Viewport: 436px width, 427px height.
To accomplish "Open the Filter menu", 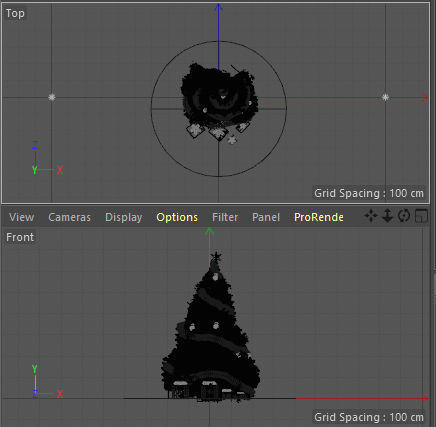I will [225, 217].
